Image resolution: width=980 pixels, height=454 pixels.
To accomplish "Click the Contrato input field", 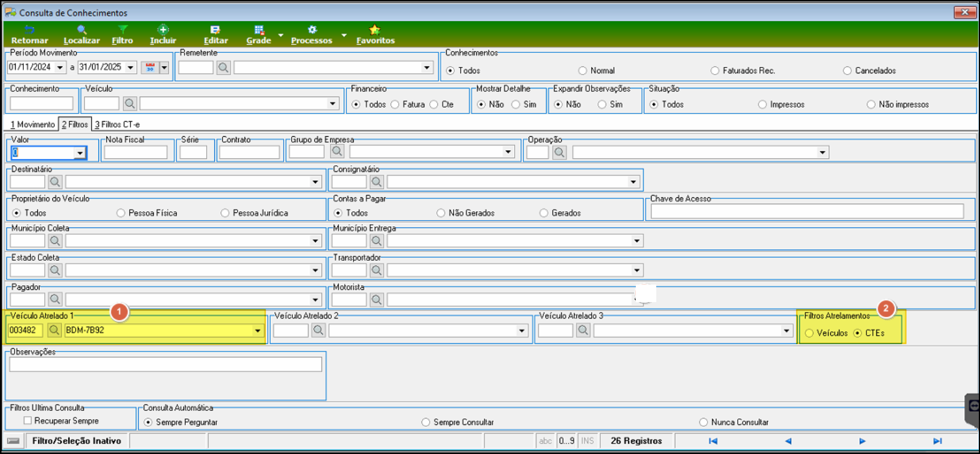I will coord(249,152).
